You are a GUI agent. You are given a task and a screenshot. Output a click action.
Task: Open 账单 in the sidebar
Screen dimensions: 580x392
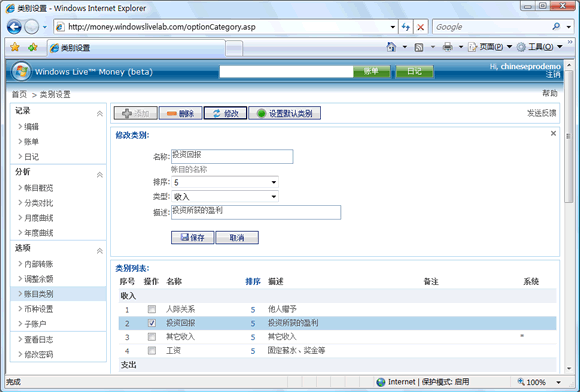[31, 141]
